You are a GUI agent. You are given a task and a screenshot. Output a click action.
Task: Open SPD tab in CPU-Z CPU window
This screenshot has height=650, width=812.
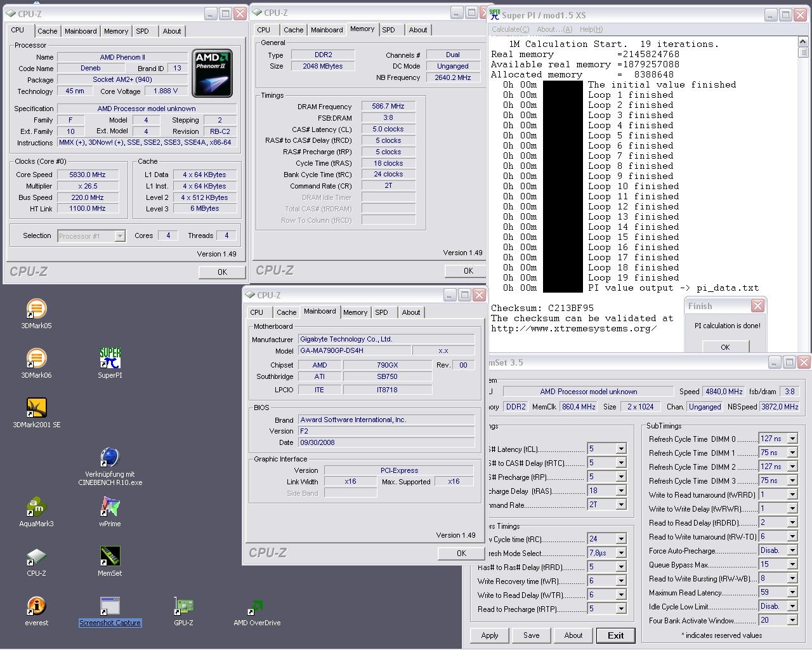143,31
